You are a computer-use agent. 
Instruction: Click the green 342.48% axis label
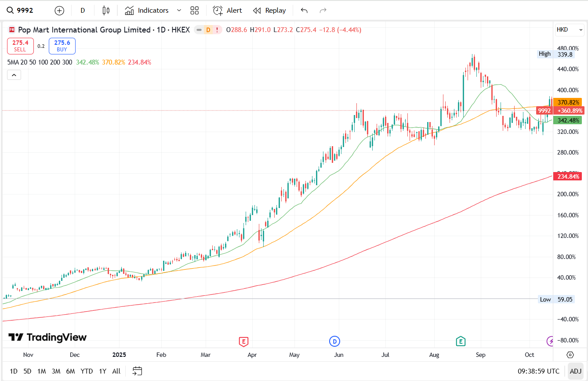[568, 120]
